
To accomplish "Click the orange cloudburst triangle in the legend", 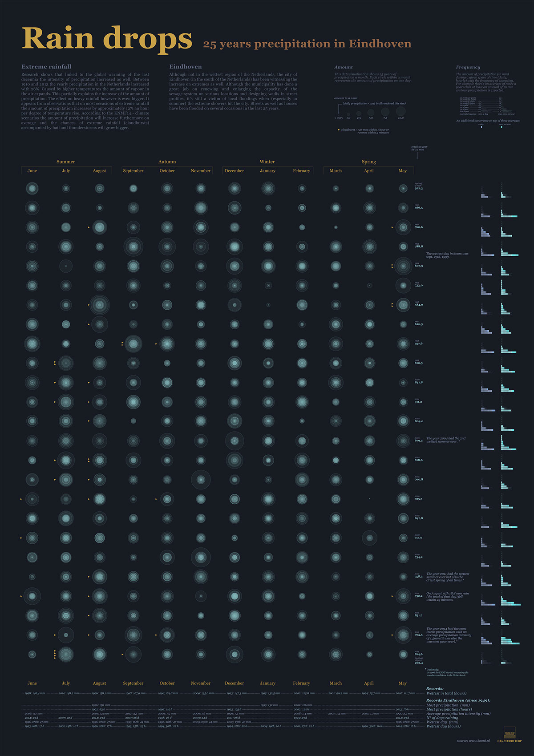I will point(339,130).
